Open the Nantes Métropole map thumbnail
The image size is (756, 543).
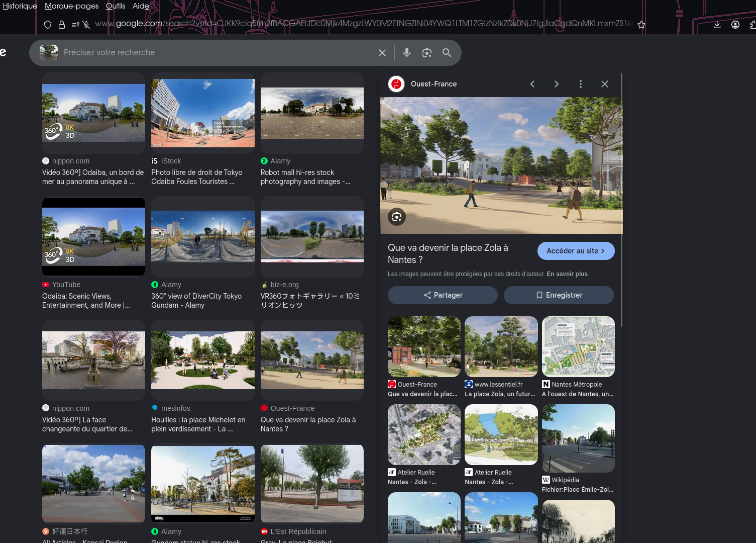tap(578, 346)
